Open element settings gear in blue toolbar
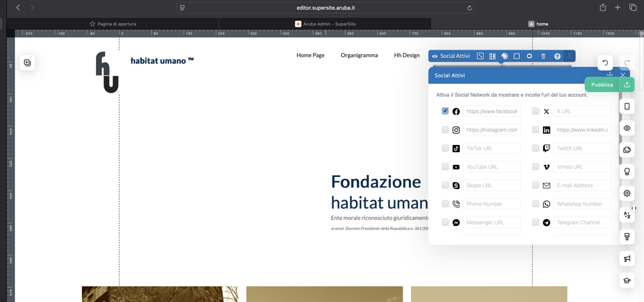644x302 pixels. click(x=529, y=56)
